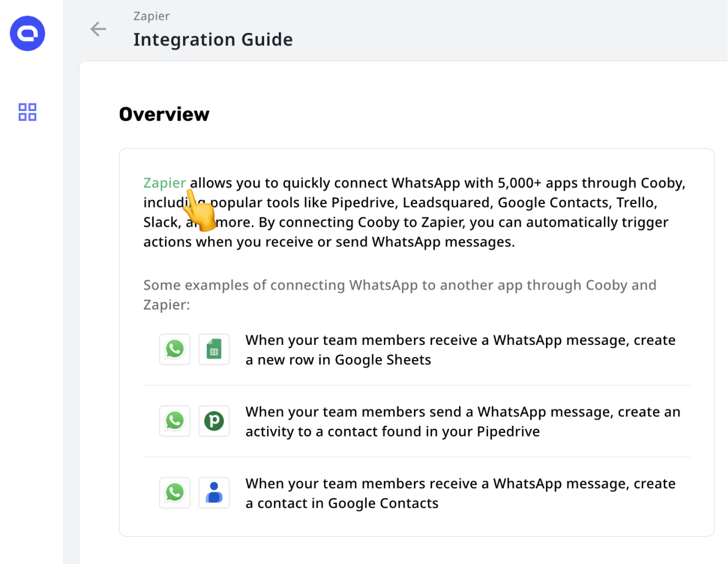Image resolution: width=728 pixels, height=564 pixels.
Task: Click the Google Sheets icon
Action: point(214,349)
